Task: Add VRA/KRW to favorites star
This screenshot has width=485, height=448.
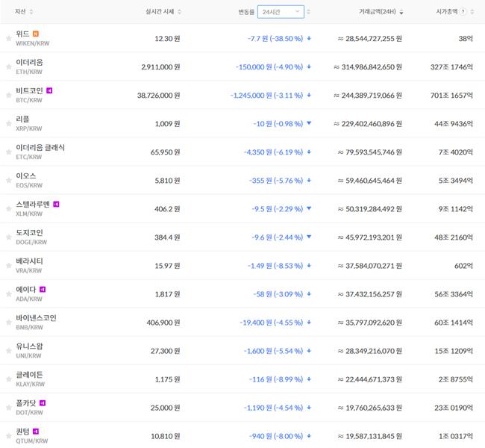Action: click(9, 266)
